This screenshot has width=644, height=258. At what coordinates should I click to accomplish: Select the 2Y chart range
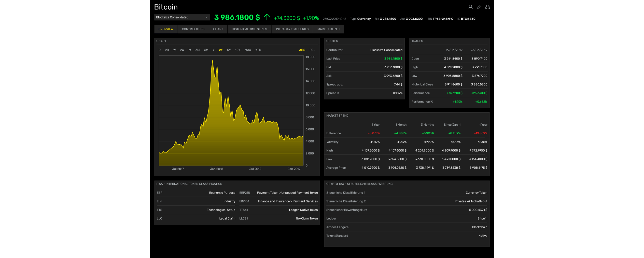(x=221, y=50)
